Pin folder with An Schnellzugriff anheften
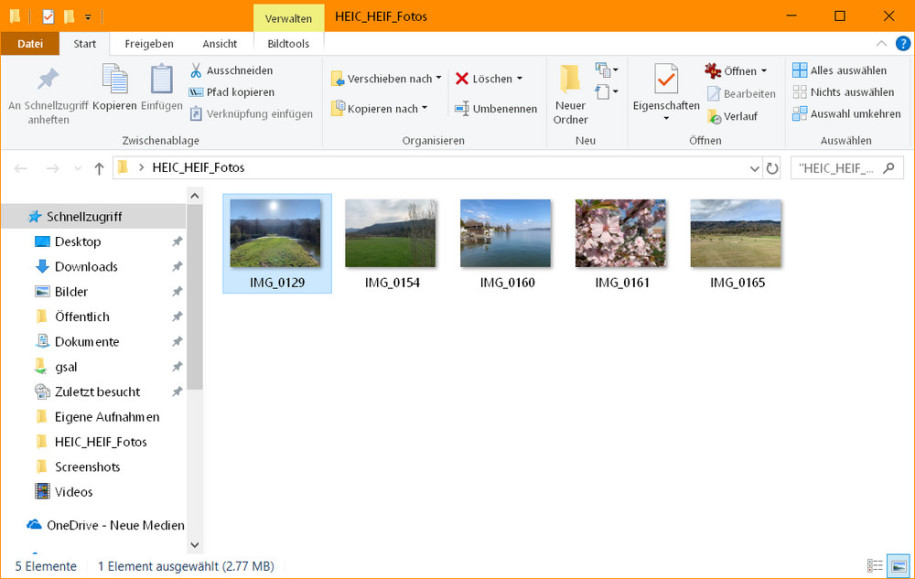The width and height of the screenshot is (915, 579). point(48,96)
